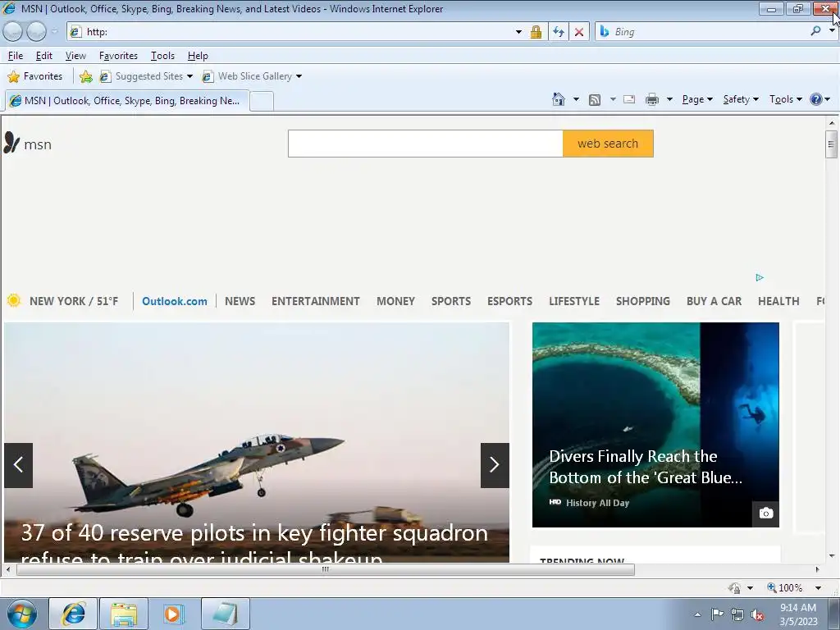840x630 pixels.
Task: Click Internet Explorer in the taskbar
Action: pyautogui.click(x=73, y=614)
